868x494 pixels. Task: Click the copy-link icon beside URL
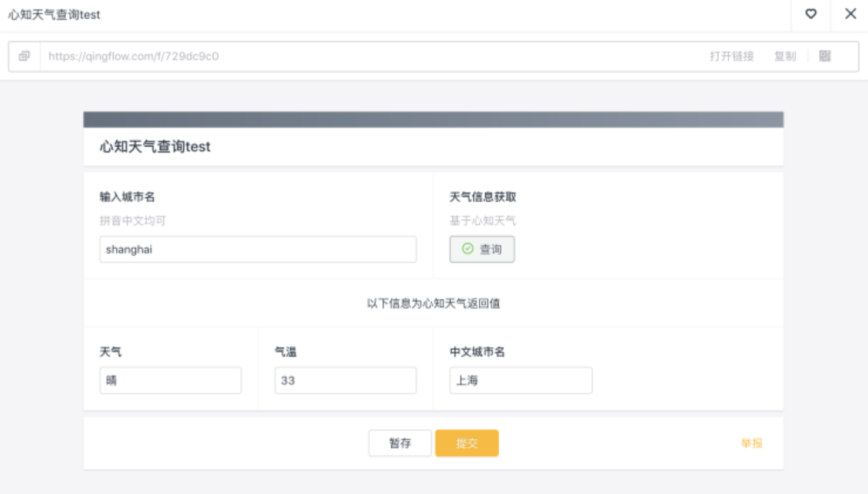point(24,56)
